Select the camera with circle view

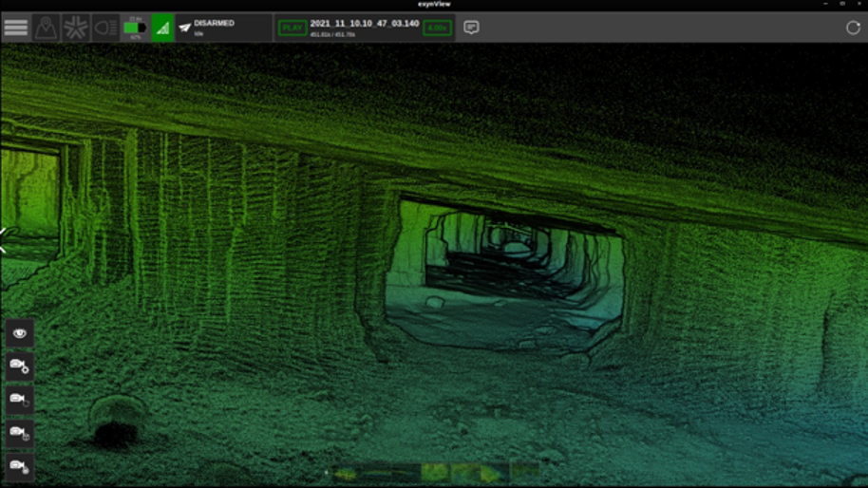click(x=20, y=400)
